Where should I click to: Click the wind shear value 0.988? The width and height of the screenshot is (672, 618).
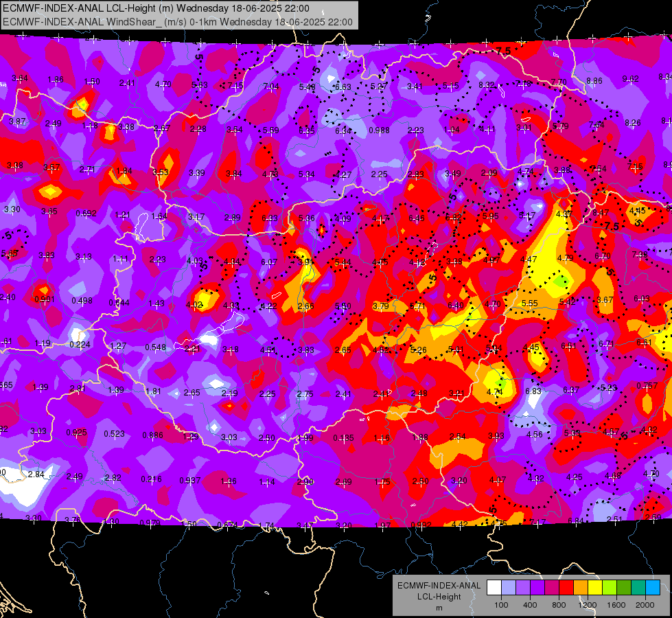coord(380,130)
